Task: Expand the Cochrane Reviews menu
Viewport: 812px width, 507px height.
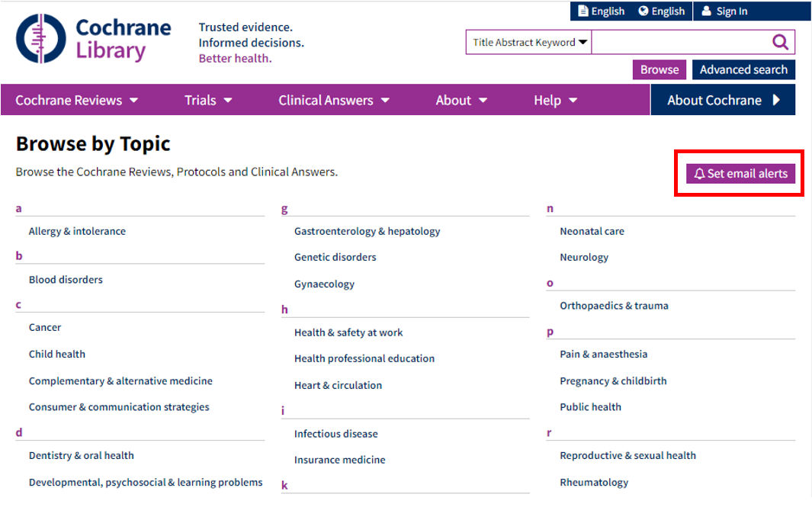Action: pos(75,100)
